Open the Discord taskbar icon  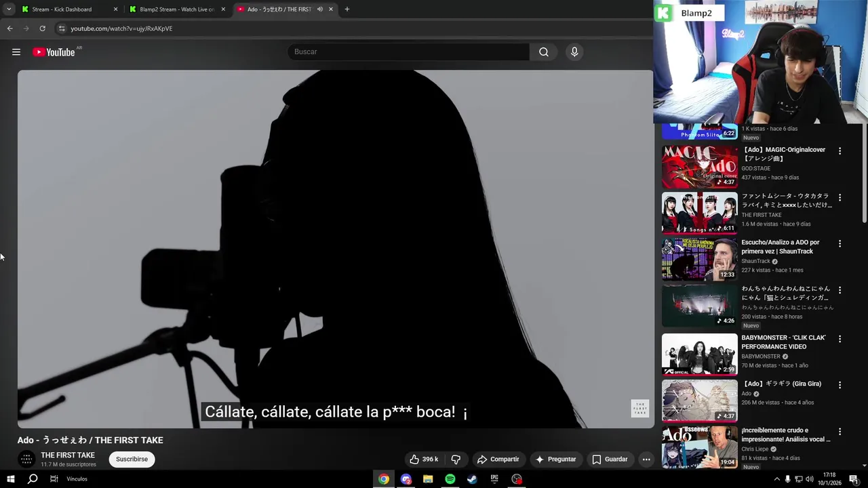[x=406, y=479]
